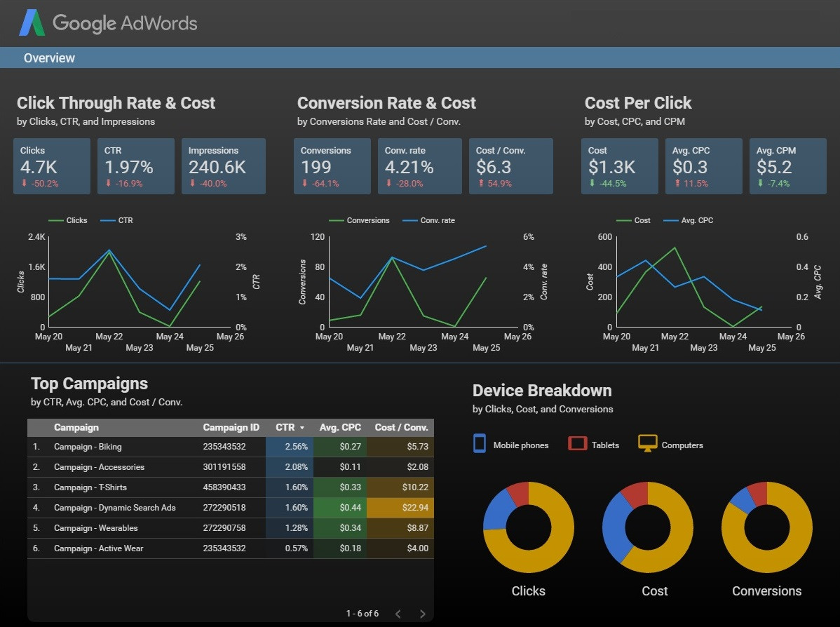
Task: Select the Avg. CPM scorecard $5.2
Action: 788,166
